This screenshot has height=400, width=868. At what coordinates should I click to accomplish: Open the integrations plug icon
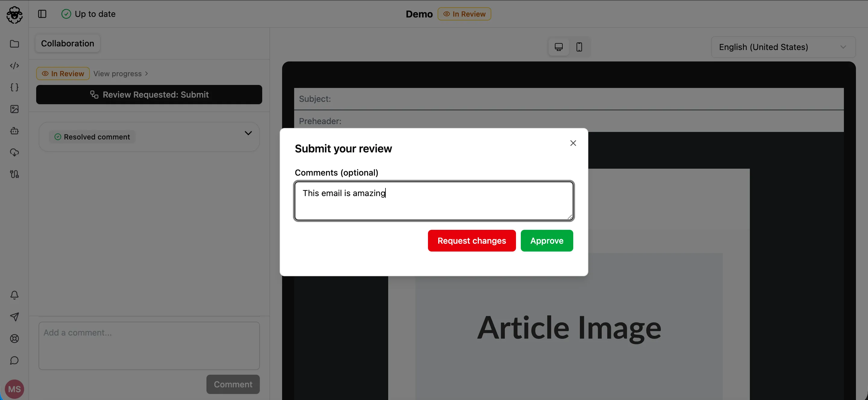click(x=14, y=174)
